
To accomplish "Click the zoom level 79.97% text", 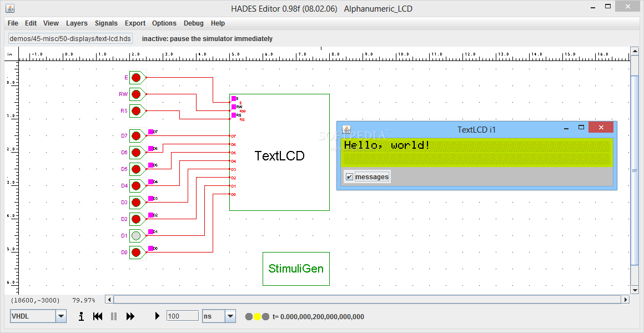I will tap(84, 300).
